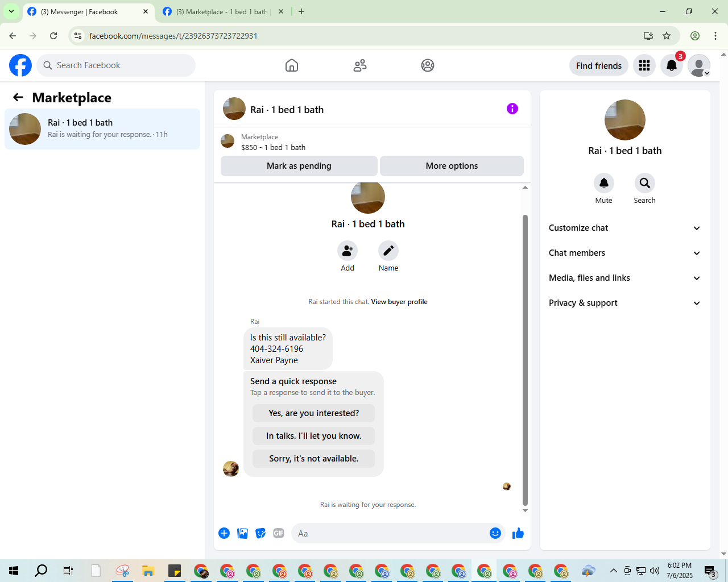Screen dimensions: 728x582
Task: Click the Facebook logo
Action: (20, 65)
